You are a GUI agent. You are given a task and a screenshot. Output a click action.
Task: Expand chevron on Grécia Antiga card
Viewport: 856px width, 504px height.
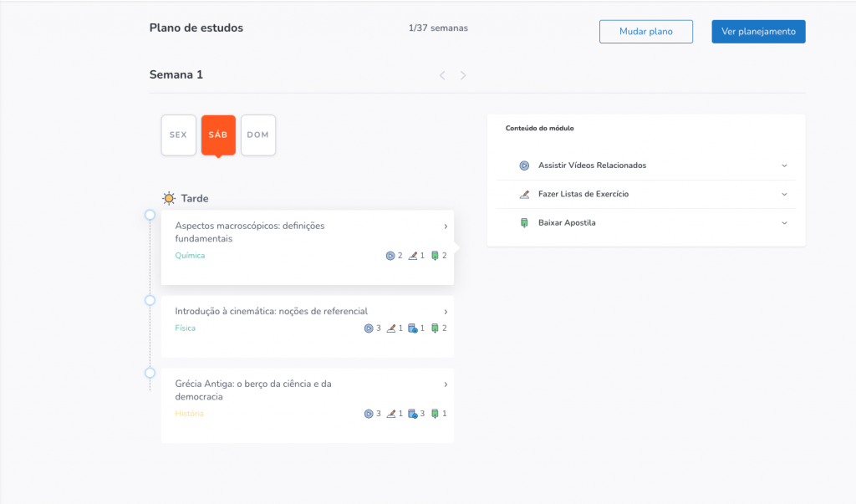point(446,384)
